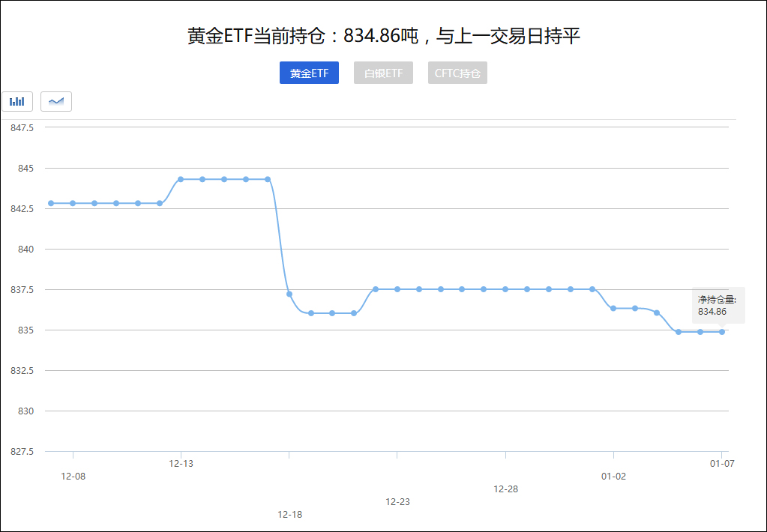Viewport: 767px width, 532px height.
Task: Click the 840 y-axis label
Action: tap(26, 250)
